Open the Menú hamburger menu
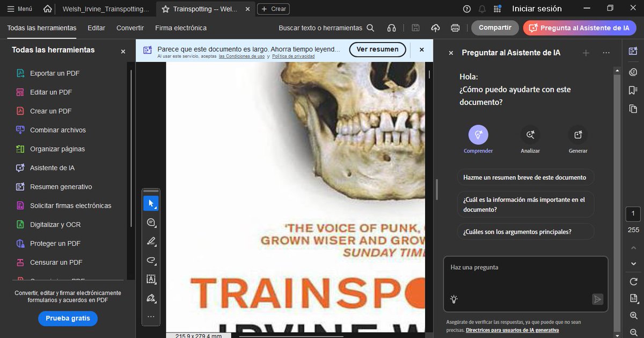 coord(19,9)
